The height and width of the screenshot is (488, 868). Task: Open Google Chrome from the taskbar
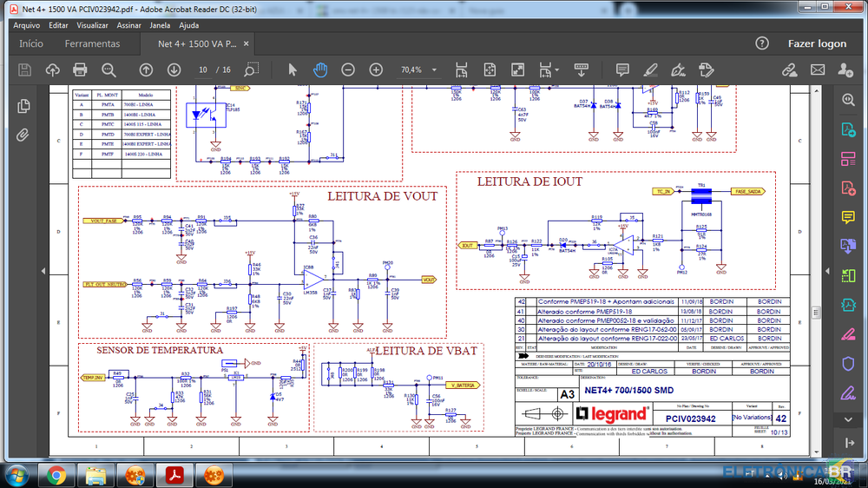56,475
